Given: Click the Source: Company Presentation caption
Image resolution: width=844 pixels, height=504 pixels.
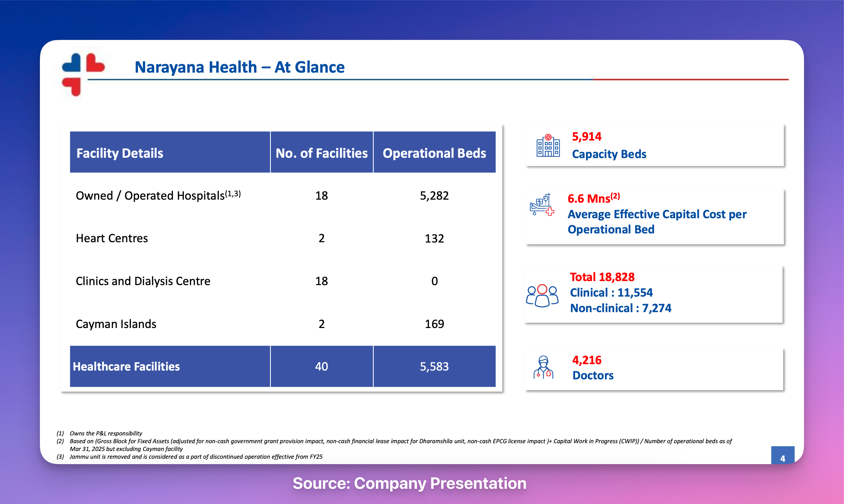Looking at the screenshot, I should [x=409, y=483].
